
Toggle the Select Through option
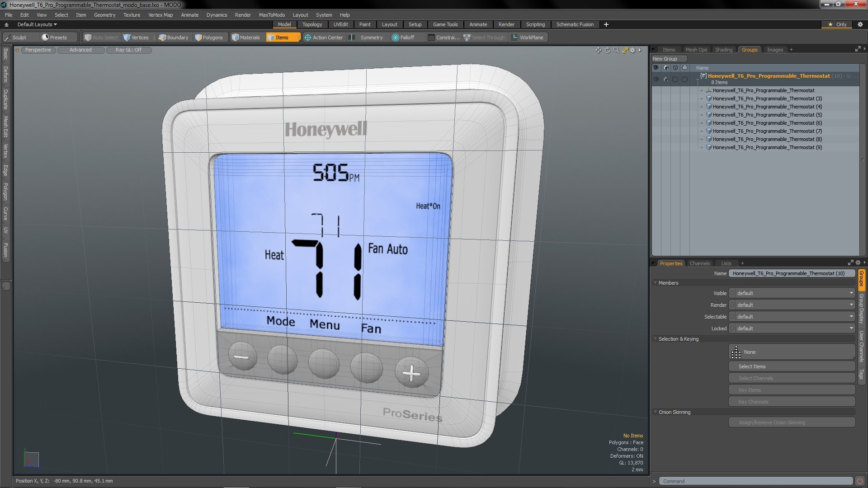(x=484, y=38)
